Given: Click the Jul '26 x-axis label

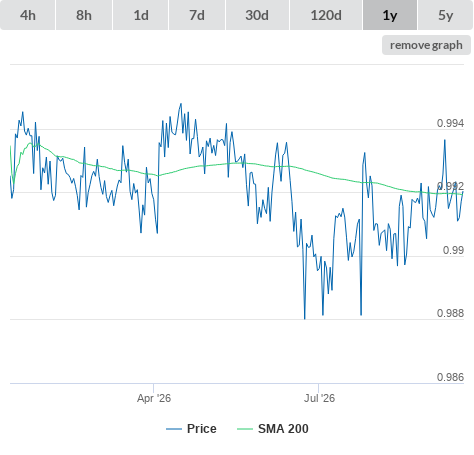Looking at the screenshot, I should (x=319, y=398).
